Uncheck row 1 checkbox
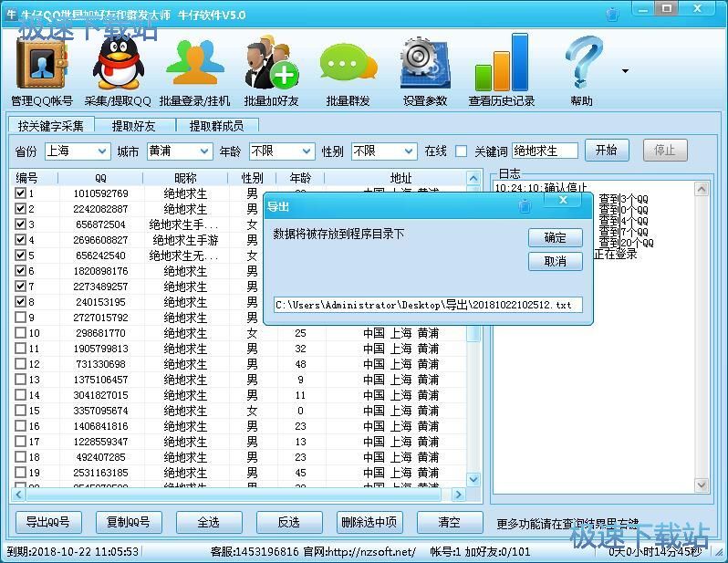This screenshot has height=563, width=728. pyautogui.click(x=20, y=193)
